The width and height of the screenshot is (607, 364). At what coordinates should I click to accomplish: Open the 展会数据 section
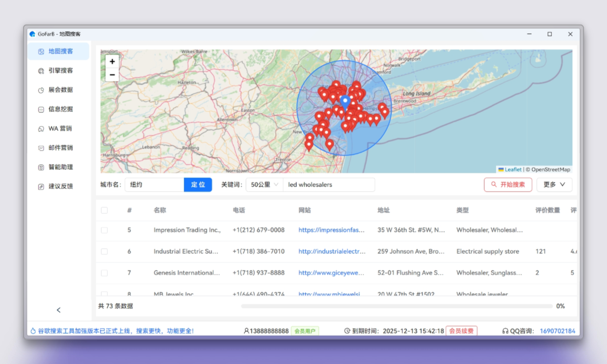(x=58, y=90)
